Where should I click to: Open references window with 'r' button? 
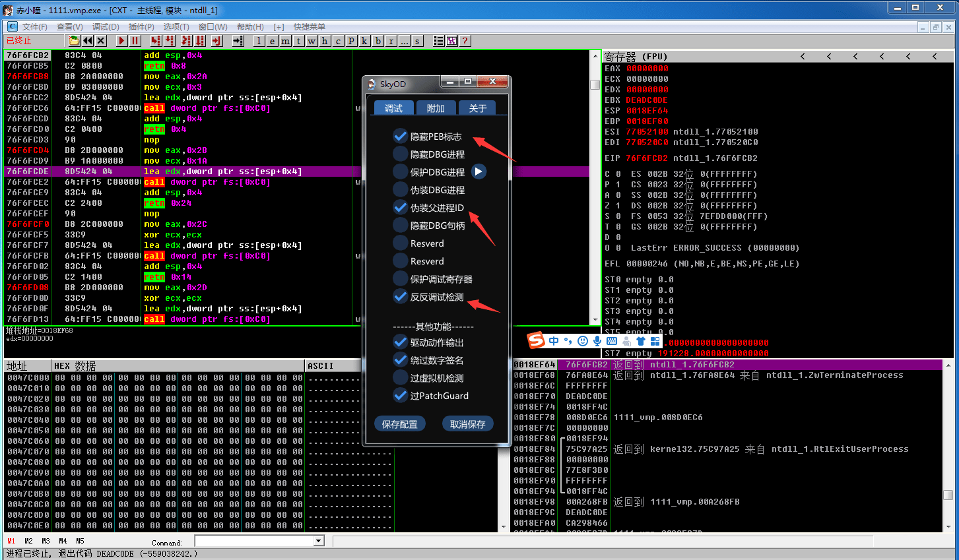pyautogui.click(x=391, y=41)
